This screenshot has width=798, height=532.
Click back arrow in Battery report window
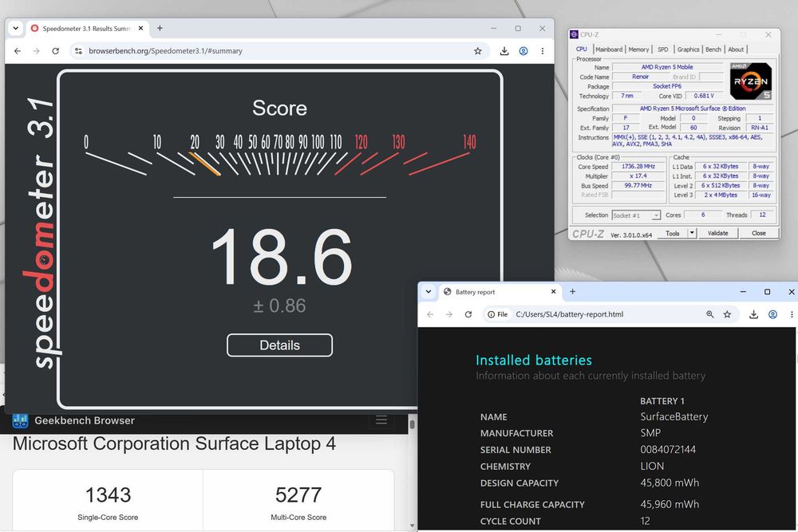click(431, 314)
